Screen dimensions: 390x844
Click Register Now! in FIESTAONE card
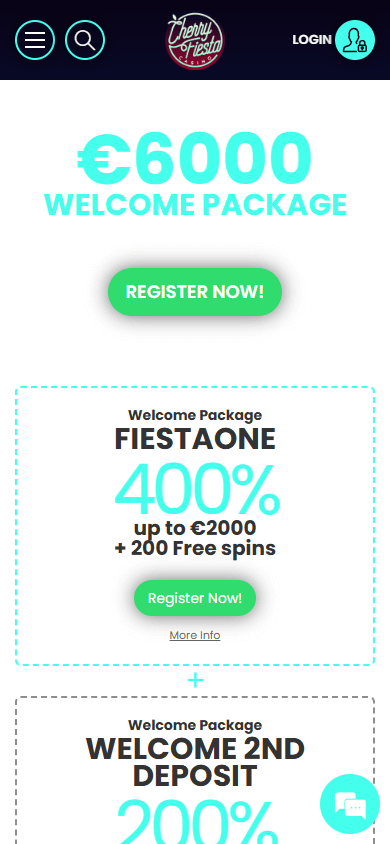tap(195, 598)
